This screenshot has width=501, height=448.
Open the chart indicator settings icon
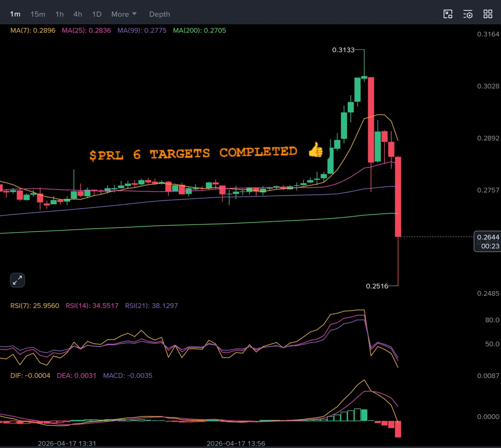pyautogui.click(x=468, y=14)
